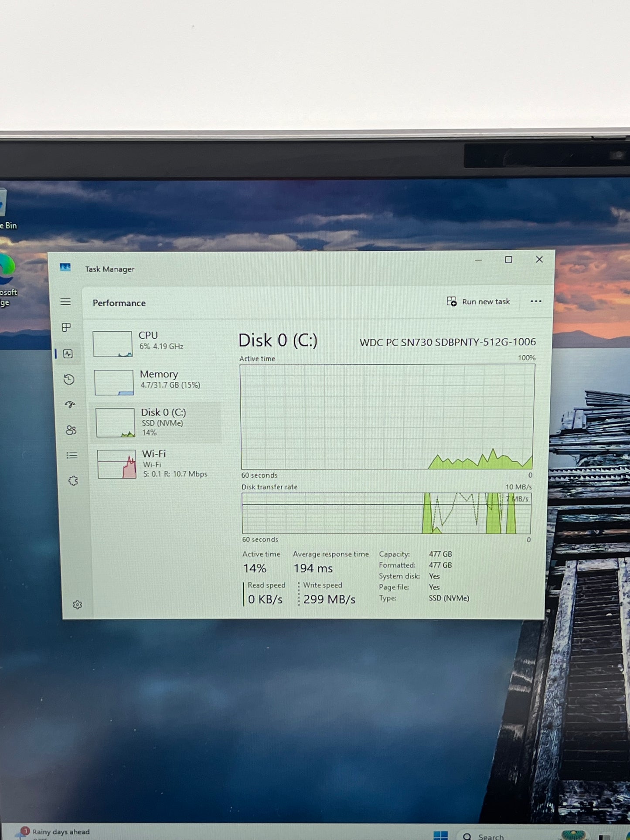Click the 0 KB/s read speed value
This screenshot has height=840, width=630.
[266, 600]
